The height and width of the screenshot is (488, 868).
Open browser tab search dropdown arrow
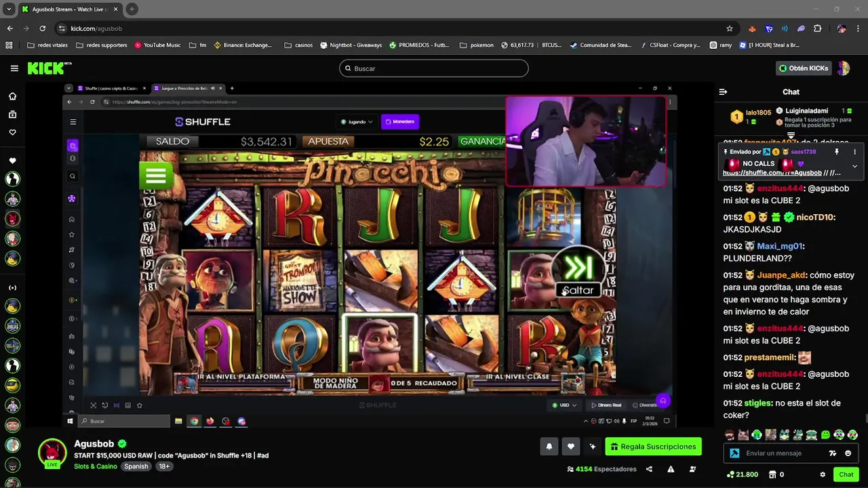(x=9, y=9)
